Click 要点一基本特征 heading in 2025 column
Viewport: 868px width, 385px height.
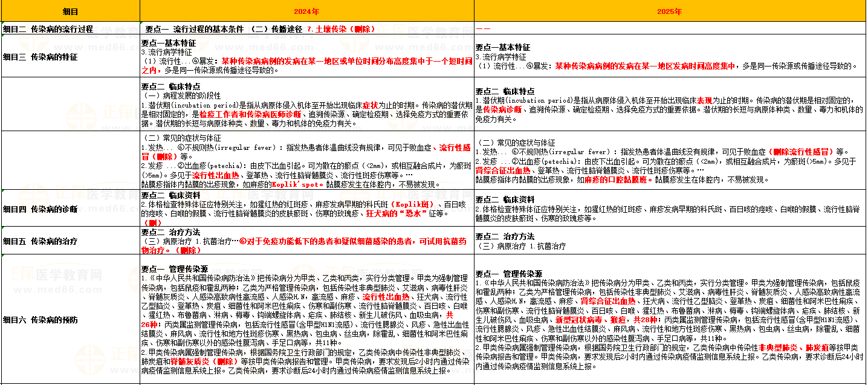point(503,47)
